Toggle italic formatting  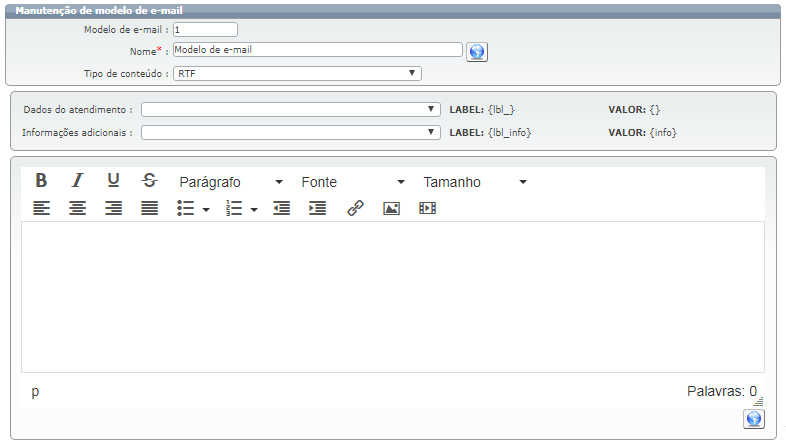(x=77, y=180)
